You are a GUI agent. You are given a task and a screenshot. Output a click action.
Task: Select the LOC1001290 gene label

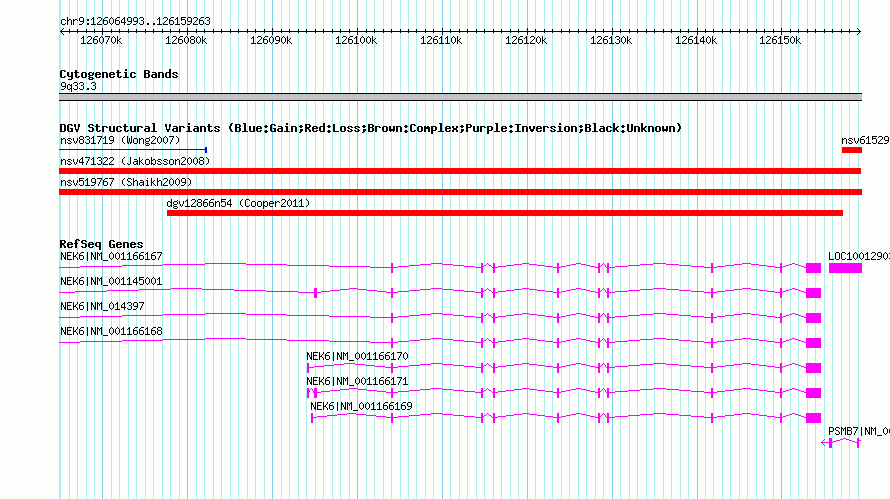pyautogui.click(x=859, y=256)
